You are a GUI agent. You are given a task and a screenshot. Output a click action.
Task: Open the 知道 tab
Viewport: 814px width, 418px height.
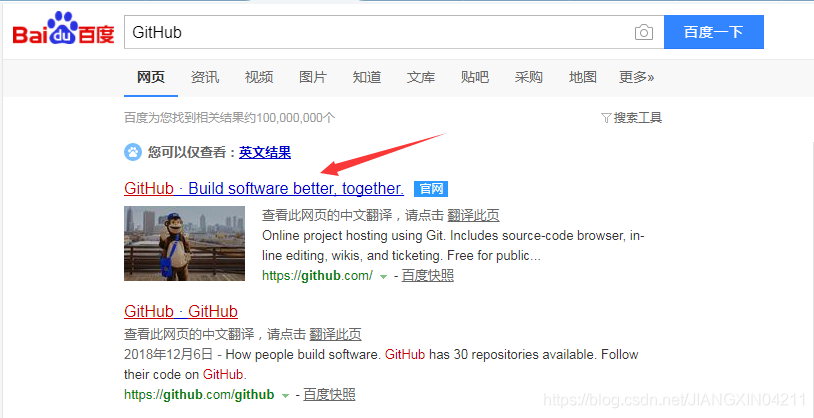click(x=367, y=78)
